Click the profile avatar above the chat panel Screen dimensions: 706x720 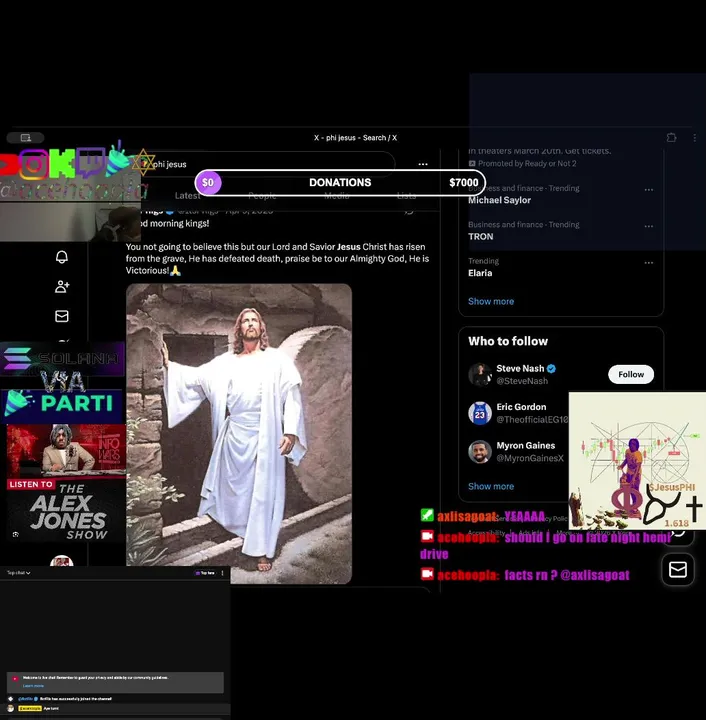pyautogui.click(x=62, y=561)
